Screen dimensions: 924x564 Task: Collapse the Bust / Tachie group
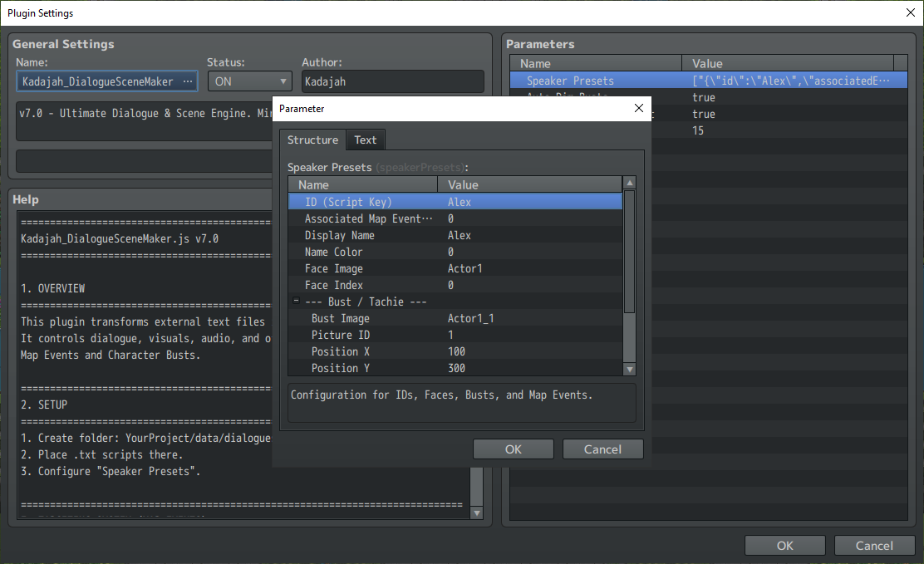(297, 302)
